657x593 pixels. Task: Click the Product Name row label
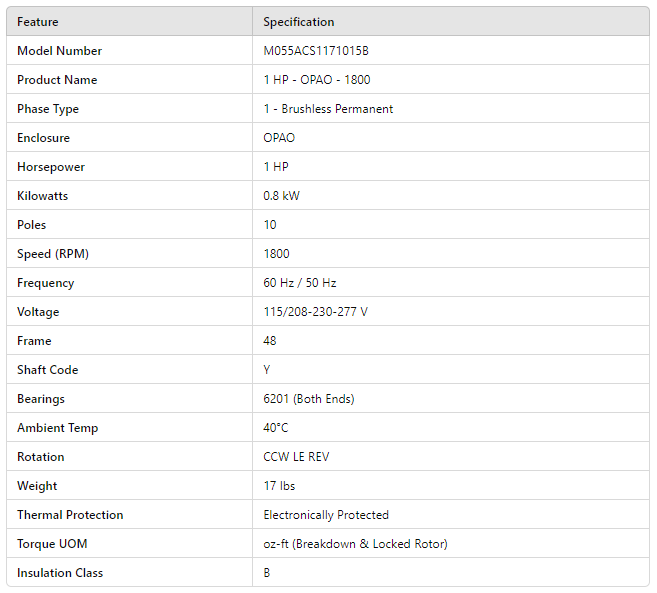[57, 80]
